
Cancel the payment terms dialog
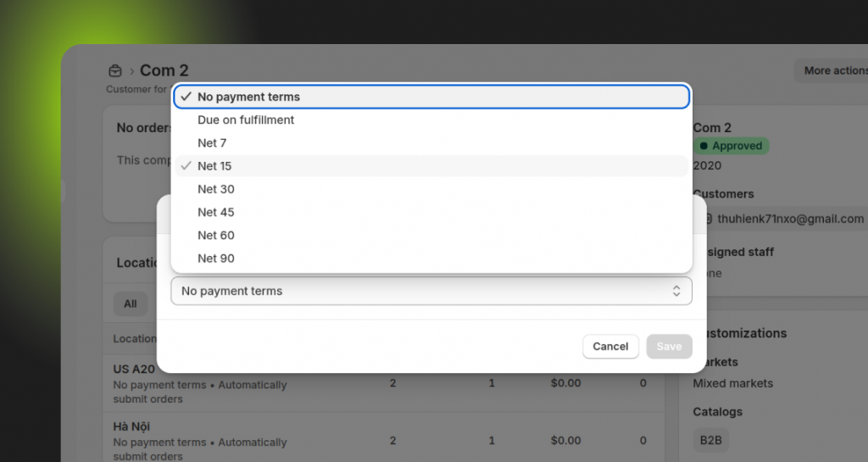point(610,347)
